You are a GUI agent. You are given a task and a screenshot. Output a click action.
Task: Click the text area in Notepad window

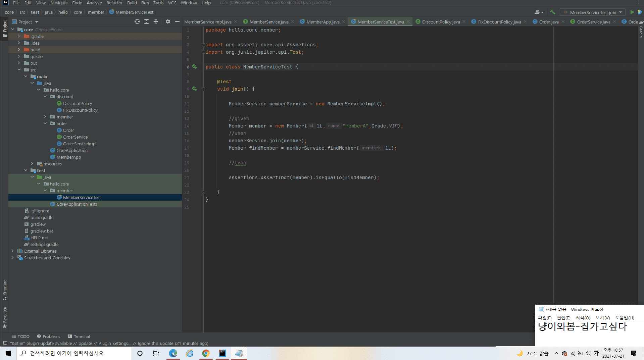[x=589, y=333]
